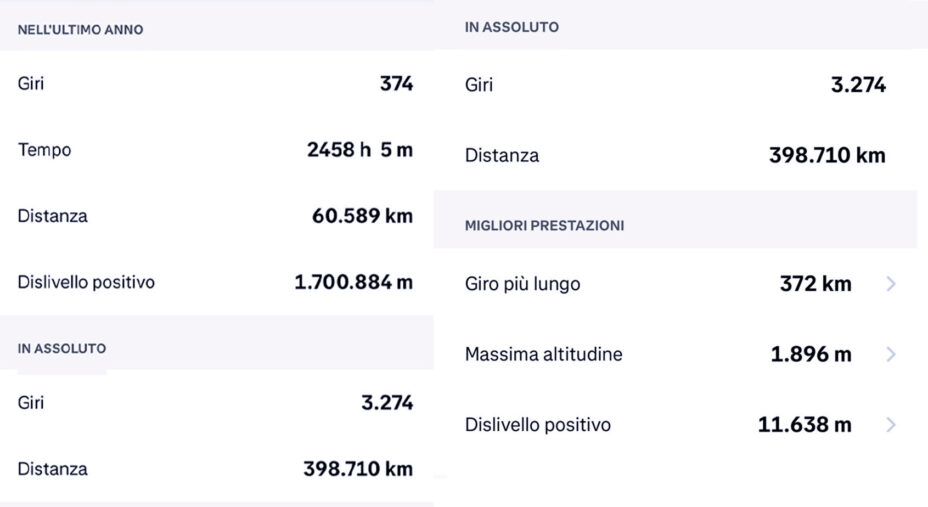Tap the 60.589 km yearly distance value
This screenshot has width=928, height=507.
coord(362,216)
